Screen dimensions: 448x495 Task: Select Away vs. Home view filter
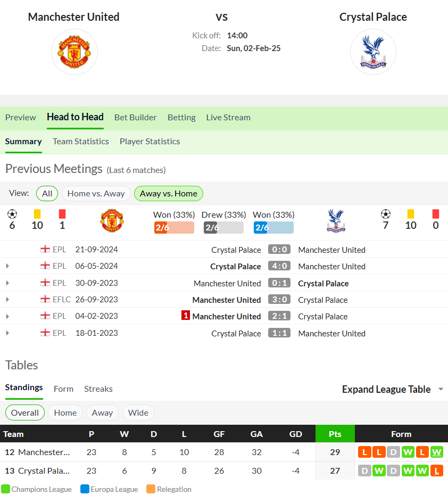169,194
